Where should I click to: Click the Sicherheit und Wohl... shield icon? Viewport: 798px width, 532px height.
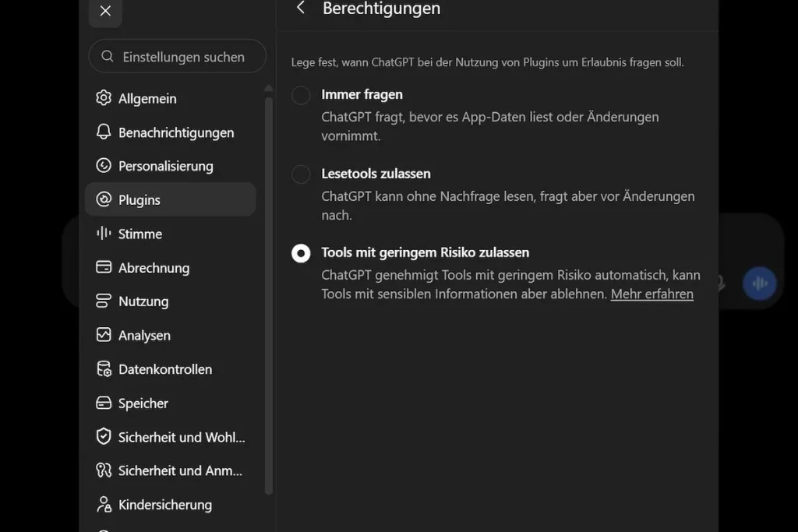[x=104, y=436]
